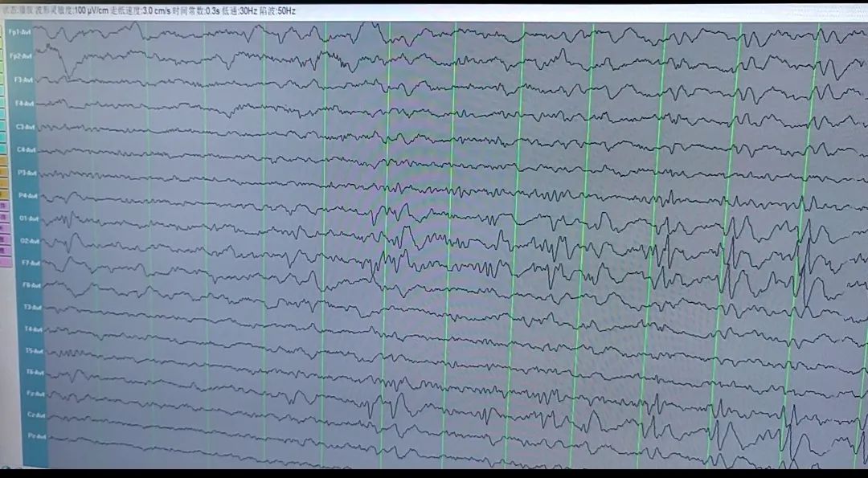Select the F4-Avt channel label

[24, 103]
